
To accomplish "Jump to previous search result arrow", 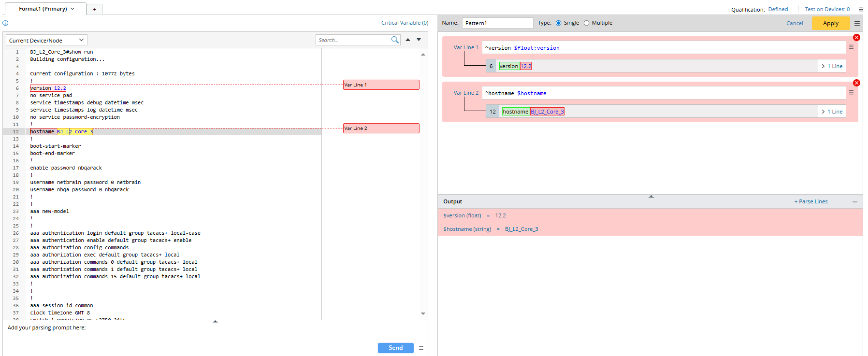I will tap(408, 40).
